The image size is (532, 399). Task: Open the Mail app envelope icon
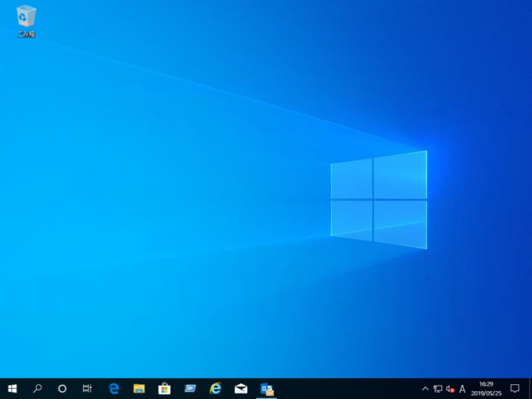coord(241,389)
